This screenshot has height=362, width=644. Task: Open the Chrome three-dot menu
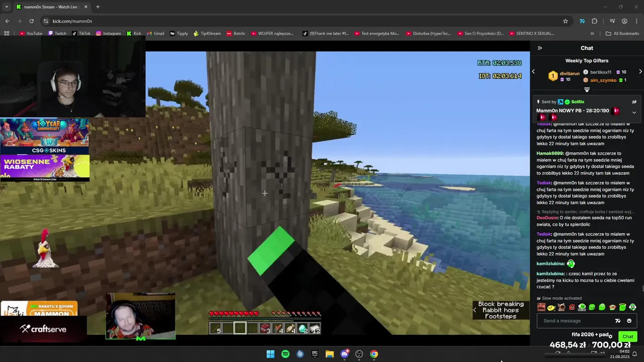(636, 21)
